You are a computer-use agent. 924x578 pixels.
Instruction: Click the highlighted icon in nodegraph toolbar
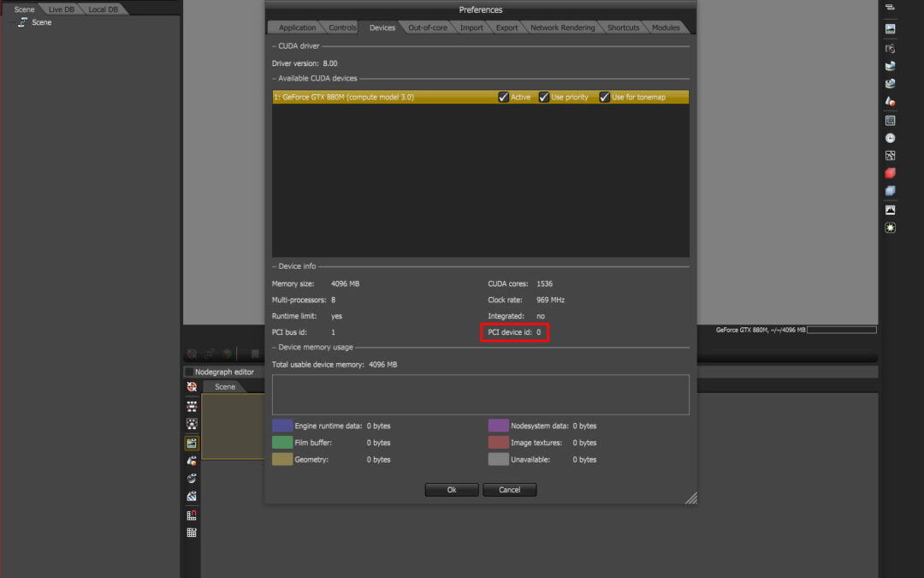(192, 443)
